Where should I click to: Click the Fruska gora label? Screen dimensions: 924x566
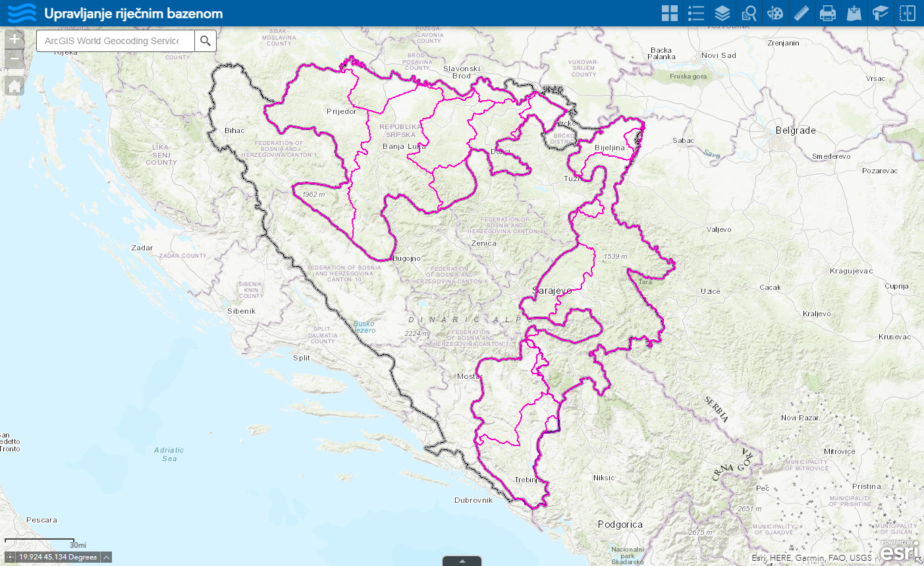point(688,76)
